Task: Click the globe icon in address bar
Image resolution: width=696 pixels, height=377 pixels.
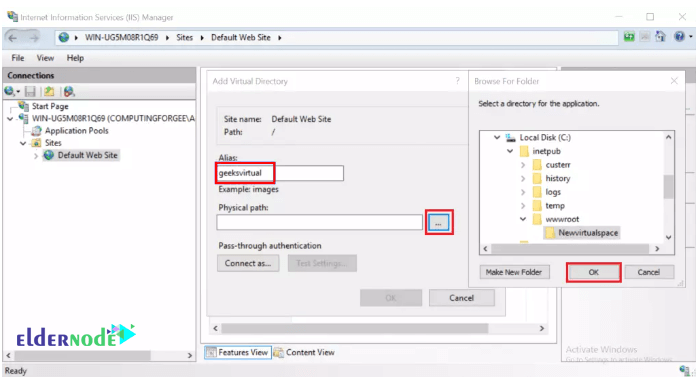Action: [64, 37]
